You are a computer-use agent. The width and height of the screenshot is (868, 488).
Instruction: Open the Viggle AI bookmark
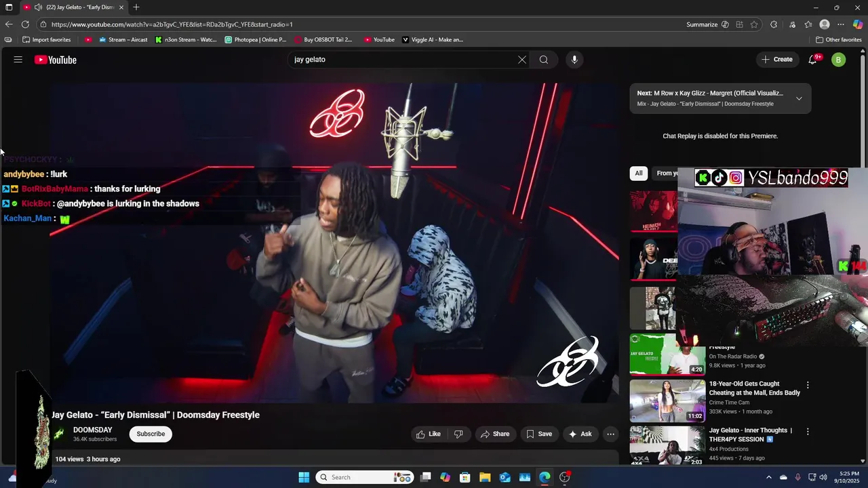(433, 40)
